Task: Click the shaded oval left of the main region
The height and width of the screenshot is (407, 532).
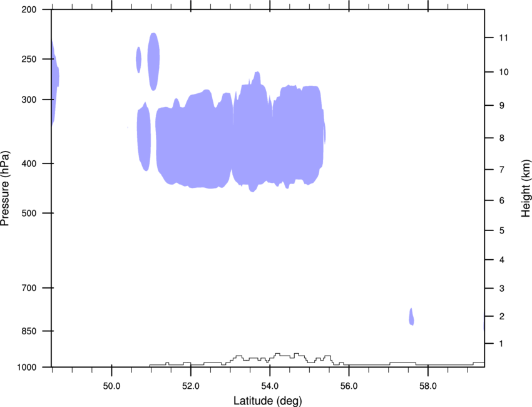Action: pos(144,137)
